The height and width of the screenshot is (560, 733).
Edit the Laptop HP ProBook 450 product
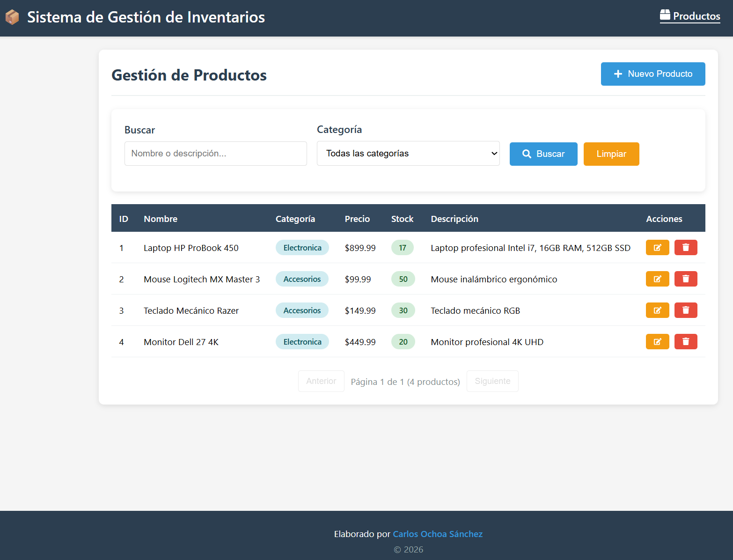pyautogui.click(x=657, y=248)
